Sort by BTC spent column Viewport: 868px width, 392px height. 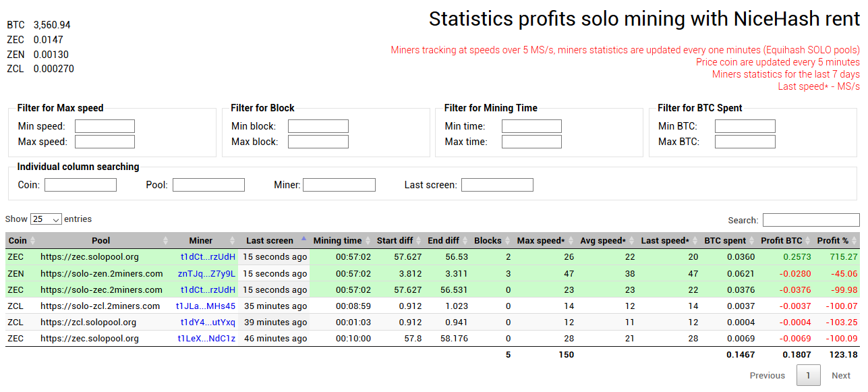click(x=725, y=241)
